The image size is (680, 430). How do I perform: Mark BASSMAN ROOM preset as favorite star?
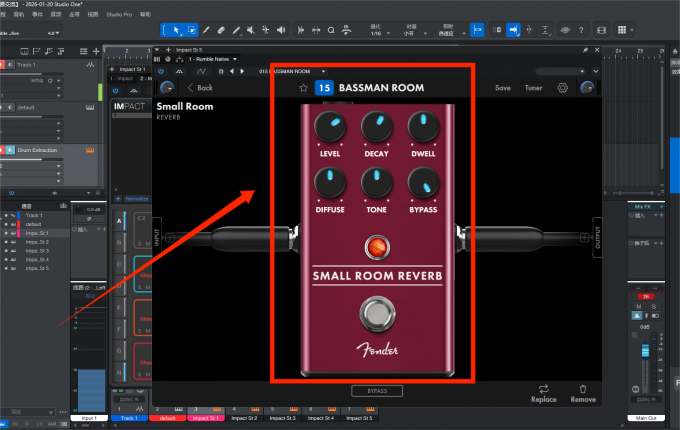point(304,88)
